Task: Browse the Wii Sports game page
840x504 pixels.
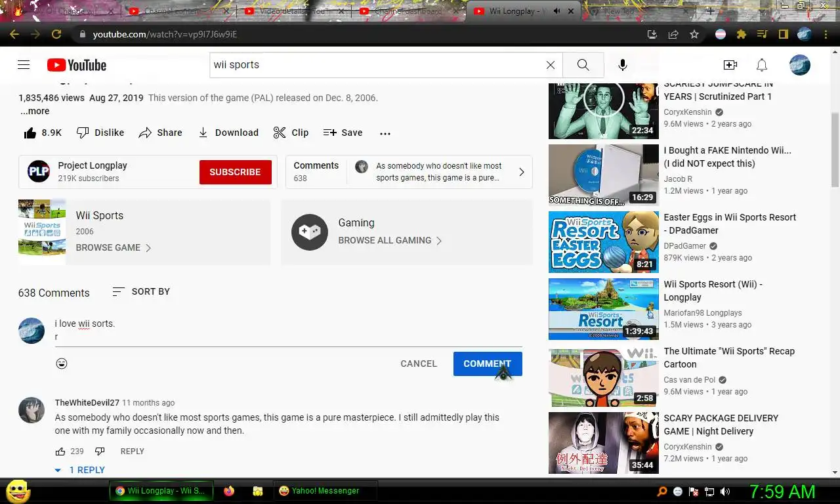Action: 114,247
